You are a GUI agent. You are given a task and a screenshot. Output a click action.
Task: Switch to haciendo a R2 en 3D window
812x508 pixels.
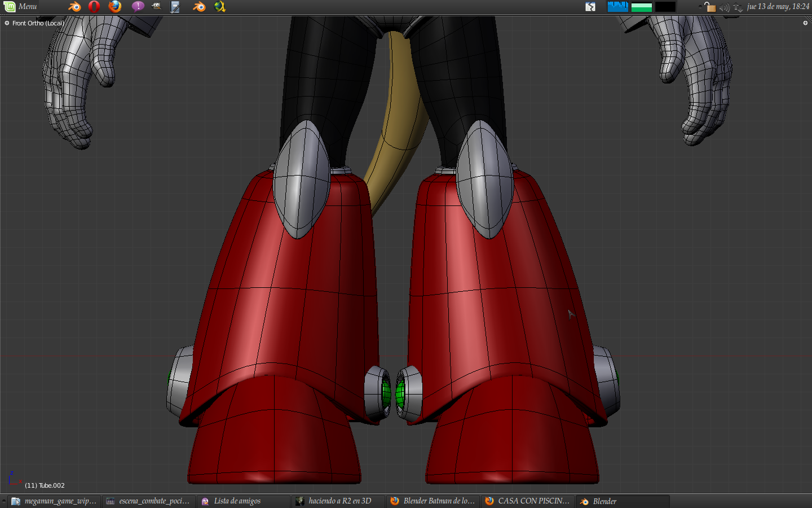tap(338, 501)
